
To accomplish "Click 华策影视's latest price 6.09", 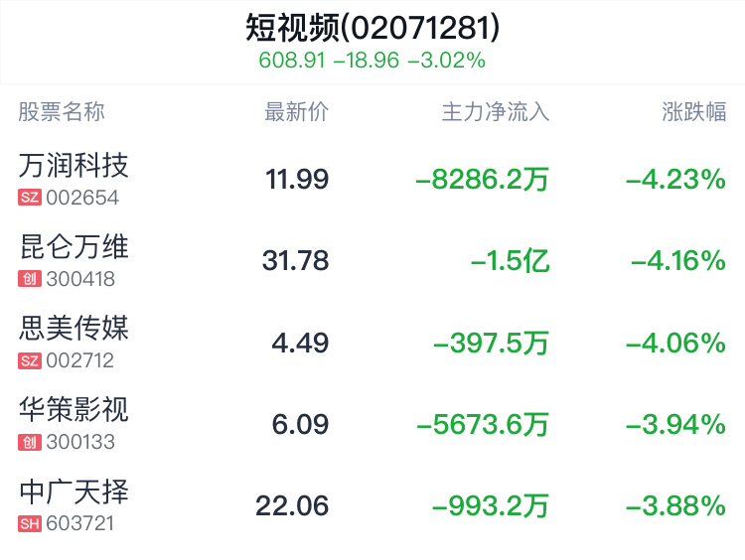I will coord(299,425).
